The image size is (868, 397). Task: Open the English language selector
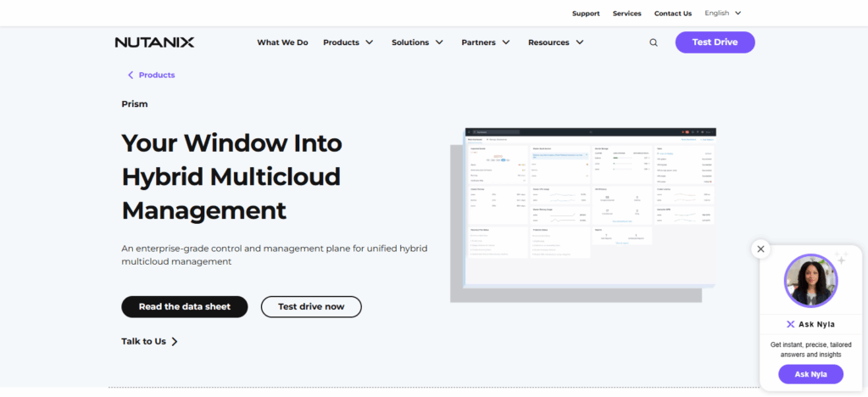[722, 13]
